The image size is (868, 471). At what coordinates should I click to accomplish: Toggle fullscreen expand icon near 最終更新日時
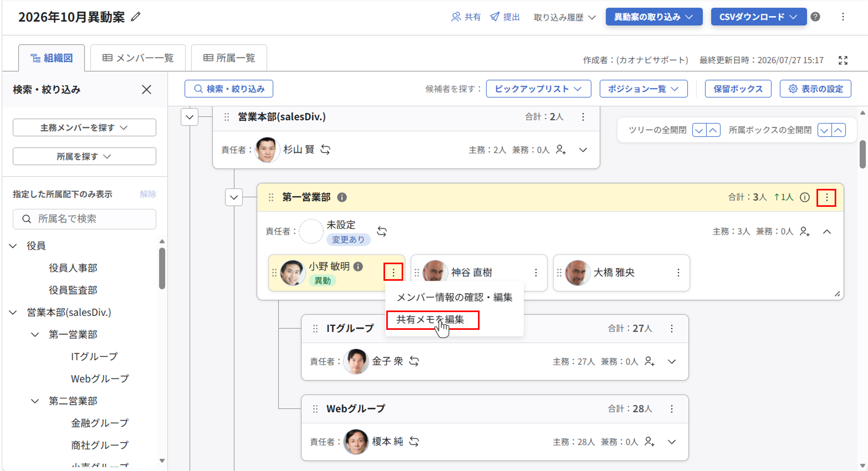[843, 60]
